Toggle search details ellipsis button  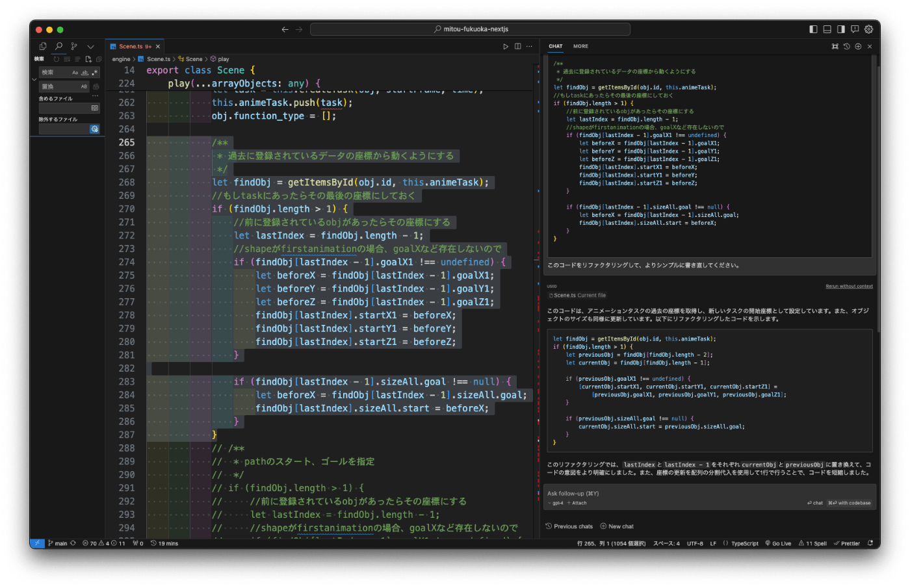click(95, 96)
